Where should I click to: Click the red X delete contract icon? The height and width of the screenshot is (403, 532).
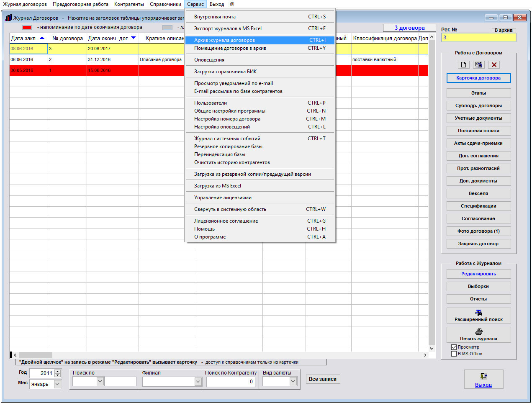494,64
